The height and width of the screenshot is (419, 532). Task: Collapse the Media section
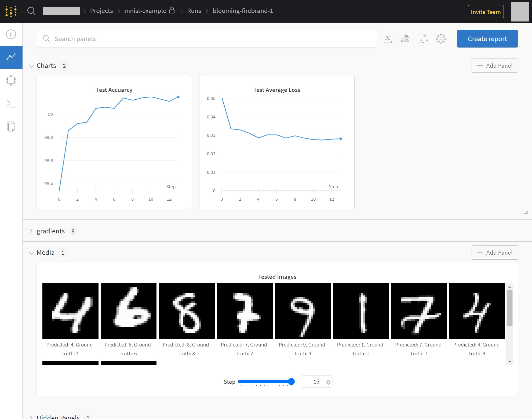click(31, 253)
